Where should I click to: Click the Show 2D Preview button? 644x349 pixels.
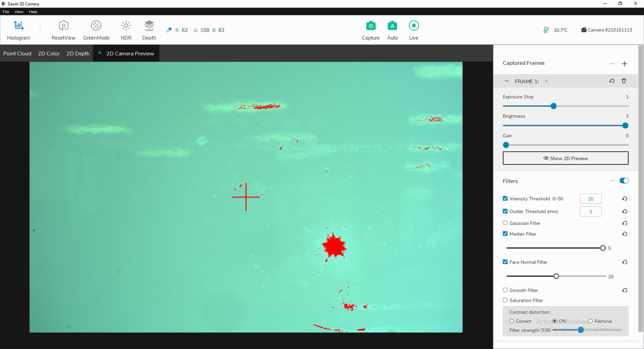point(565,159)
